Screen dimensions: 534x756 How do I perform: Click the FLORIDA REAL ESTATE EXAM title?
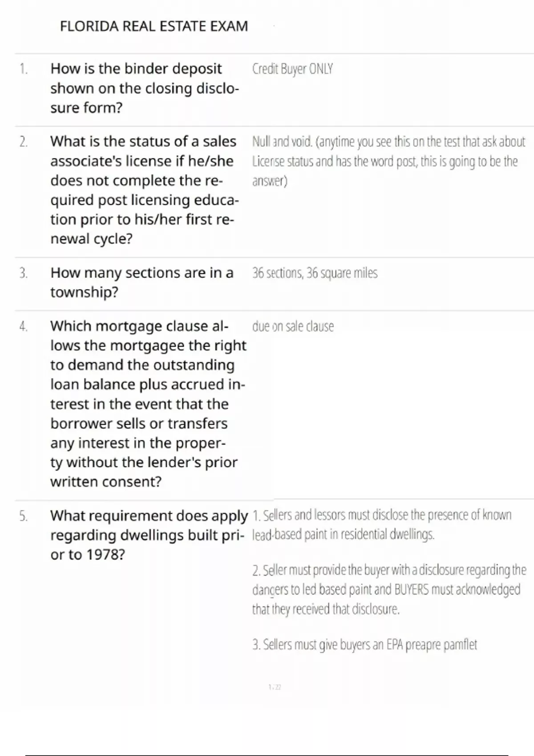click(x=154, y=27)
